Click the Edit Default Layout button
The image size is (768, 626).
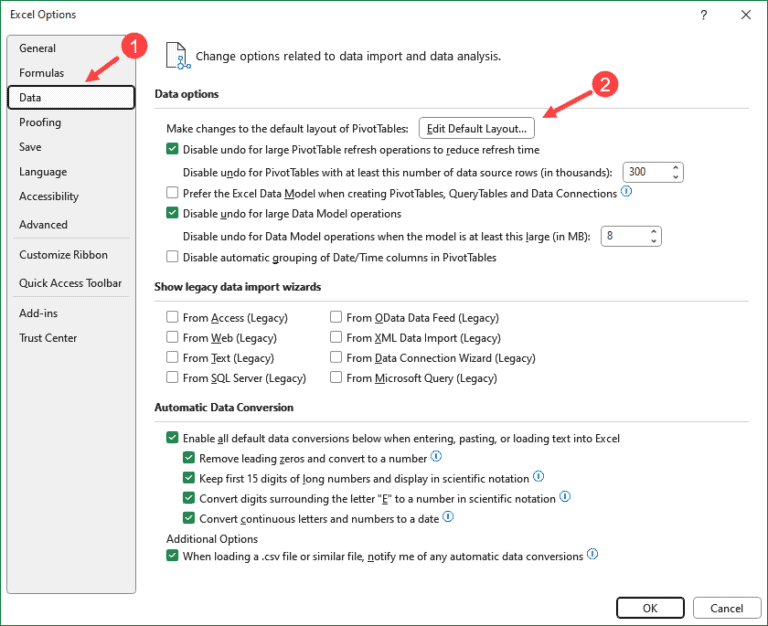[476, 128]
